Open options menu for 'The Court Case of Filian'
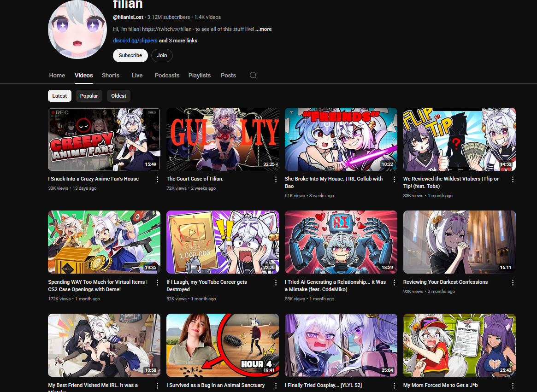The image size is (537, 392). 276,179
